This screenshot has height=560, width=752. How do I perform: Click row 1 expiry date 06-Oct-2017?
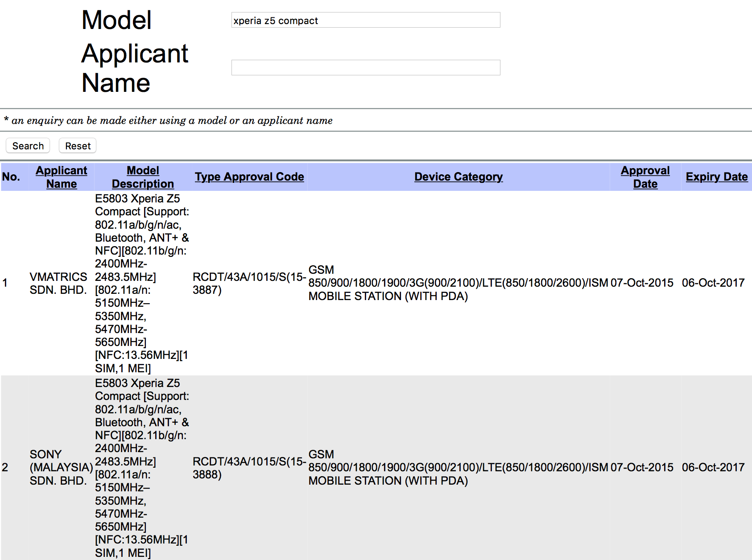[x=713, y=283]
